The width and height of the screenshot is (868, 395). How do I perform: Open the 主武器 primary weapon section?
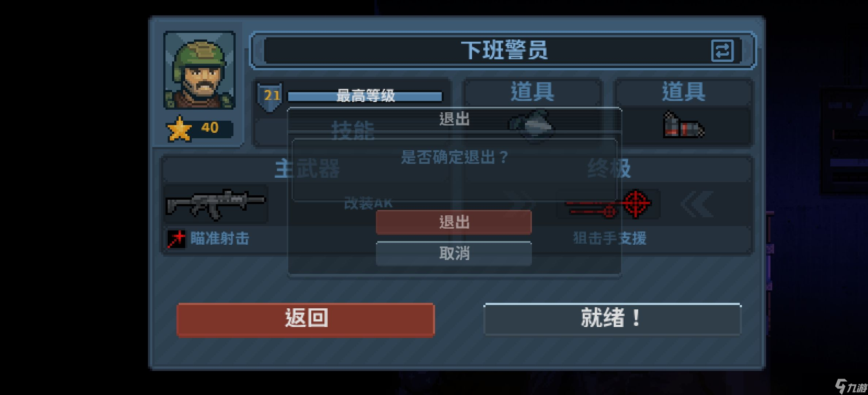[x=307, y=169]
